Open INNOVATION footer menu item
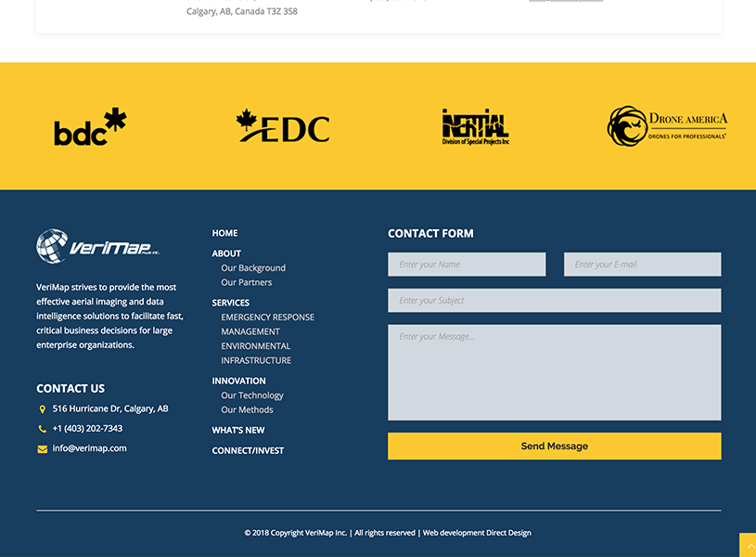Image resolution: width=756 pixels, height=557 pixels. pos(238,381)
